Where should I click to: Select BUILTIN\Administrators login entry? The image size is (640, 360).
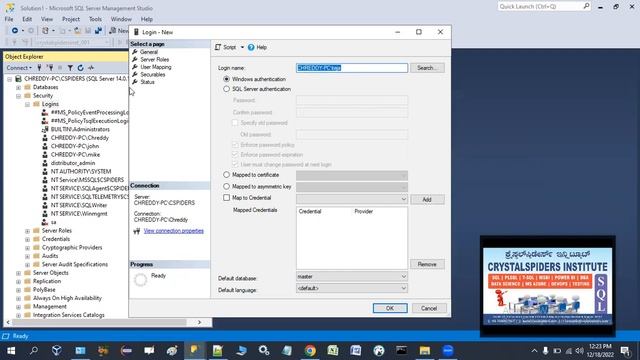pyautogui.click(x=80, y=129)
